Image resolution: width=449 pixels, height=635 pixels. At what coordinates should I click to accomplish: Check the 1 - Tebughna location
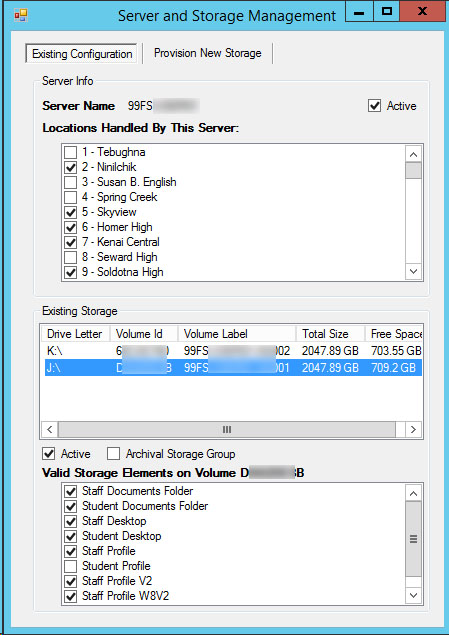(x=71, y=152)
